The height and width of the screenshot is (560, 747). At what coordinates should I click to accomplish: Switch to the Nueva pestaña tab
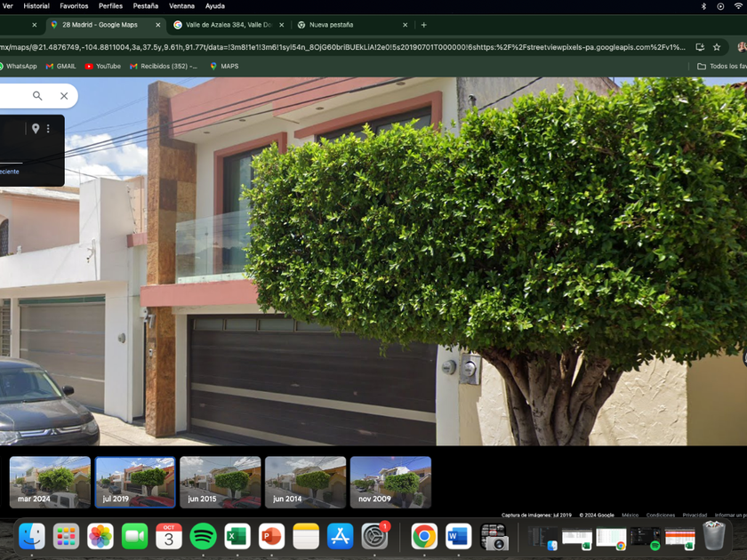(331, 25)
